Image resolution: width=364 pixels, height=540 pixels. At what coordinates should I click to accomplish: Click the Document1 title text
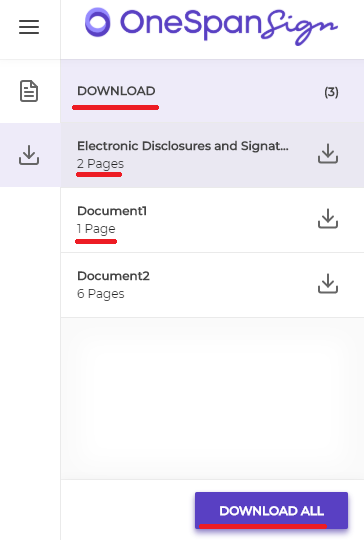click(x=112, y=211)
